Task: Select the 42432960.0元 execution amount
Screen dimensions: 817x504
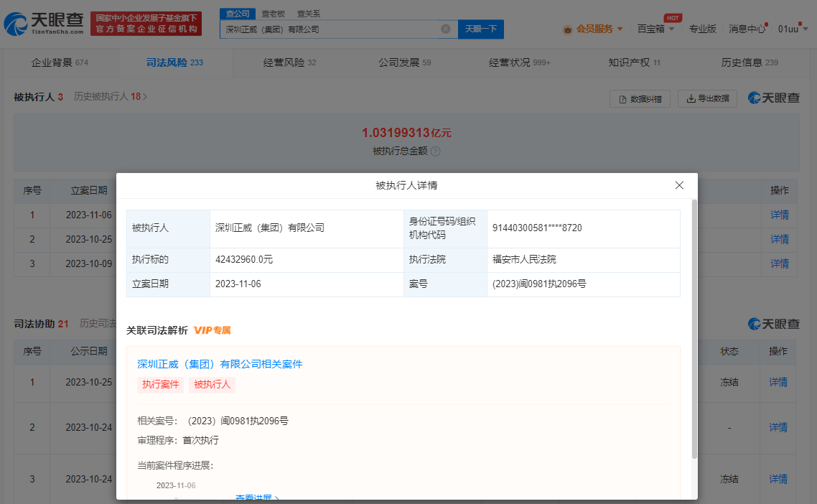Action: coord(244,260)
